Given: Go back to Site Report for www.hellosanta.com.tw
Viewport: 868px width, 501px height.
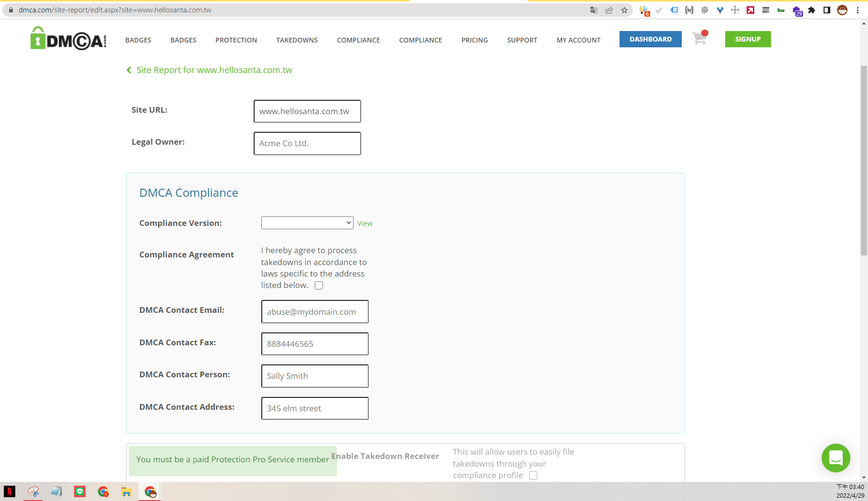Looking at the screenshot, I should tap(214, 70).
